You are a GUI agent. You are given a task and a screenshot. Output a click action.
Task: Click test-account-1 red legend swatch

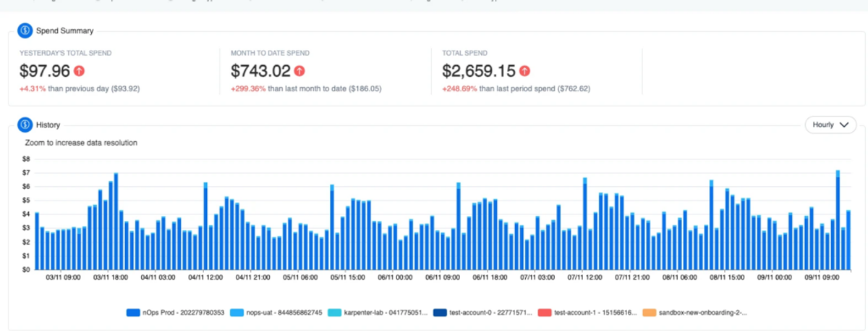(545, 312)
